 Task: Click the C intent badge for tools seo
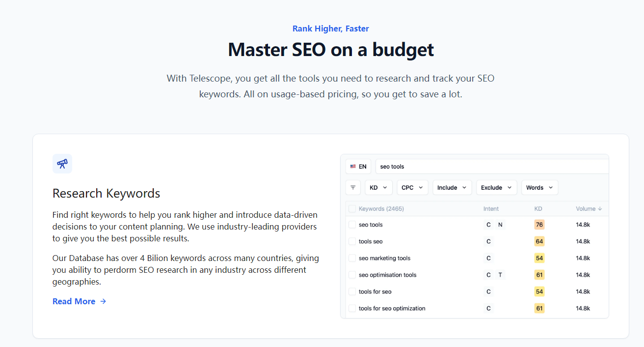(488, 241)
